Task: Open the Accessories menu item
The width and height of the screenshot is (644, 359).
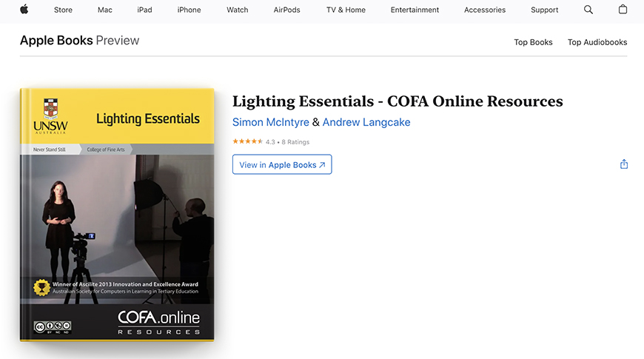Action: pos(485,10)
